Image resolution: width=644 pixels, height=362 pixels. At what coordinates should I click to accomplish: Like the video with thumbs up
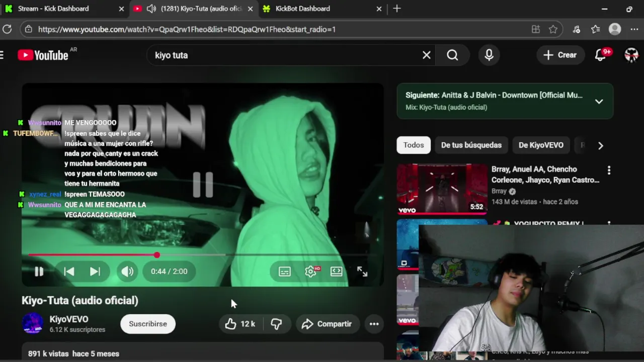click(240, 324)
